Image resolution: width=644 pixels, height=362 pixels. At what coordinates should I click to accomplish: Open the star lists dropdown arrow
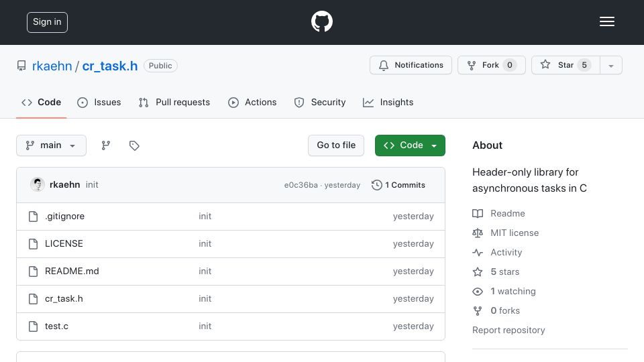pos(611,65)
